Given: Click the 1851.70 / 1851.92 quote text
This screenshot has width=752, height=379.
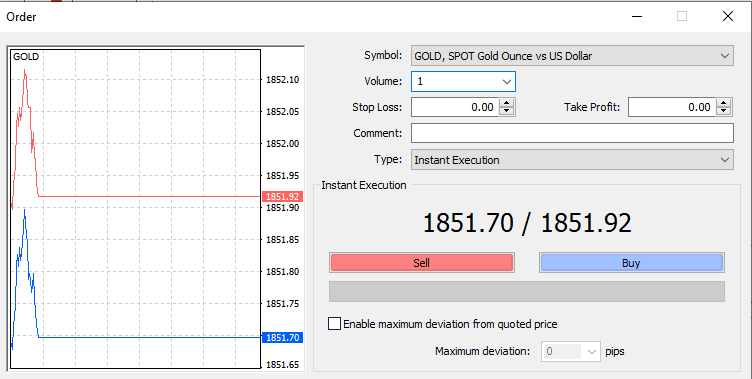Looking at the screenshot, I should pos(527,223).
